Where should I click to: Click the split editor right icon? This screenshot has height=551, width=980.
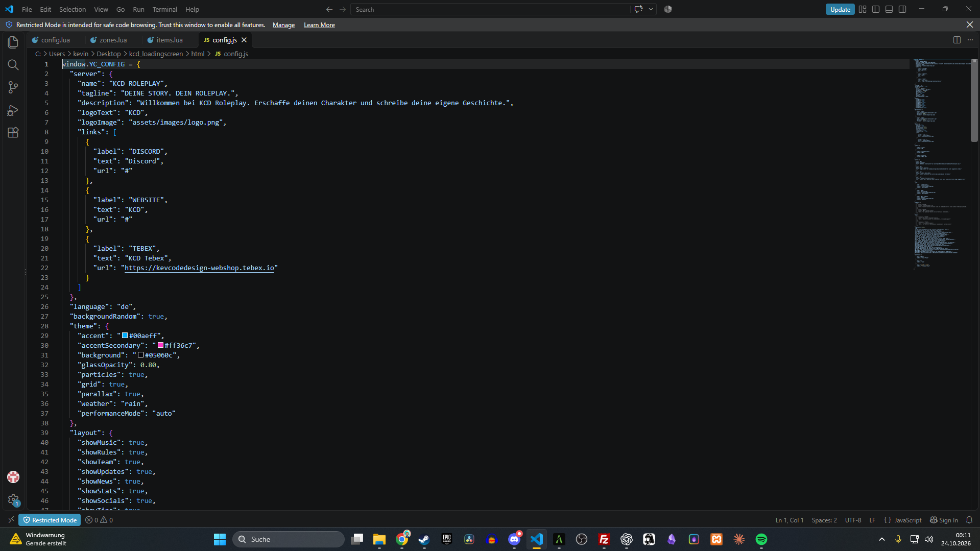tap(957, 40)
